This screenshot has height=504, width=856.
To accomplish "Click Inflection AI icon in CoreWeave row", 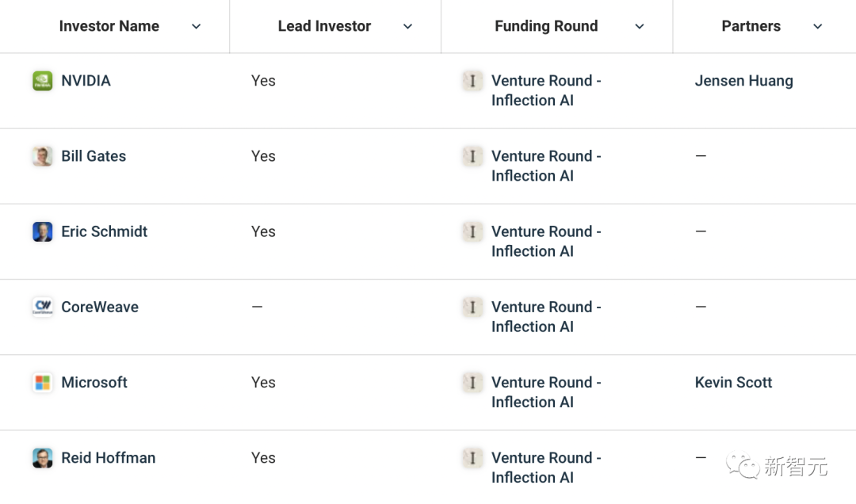I will 472,307.
